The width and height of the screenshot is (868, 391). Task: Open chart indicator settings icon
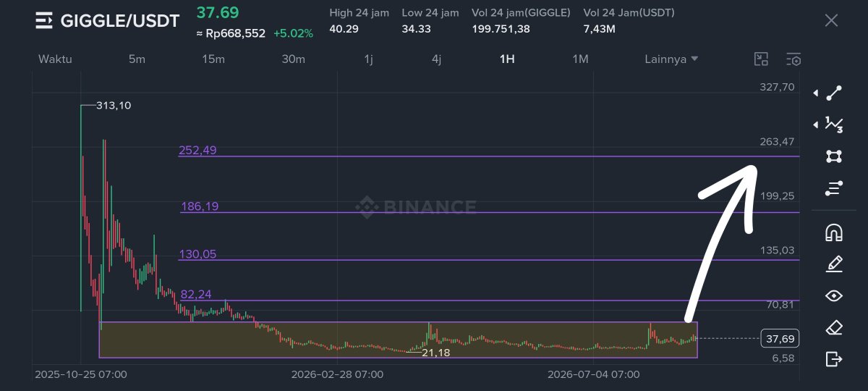(x=793, y=59)
